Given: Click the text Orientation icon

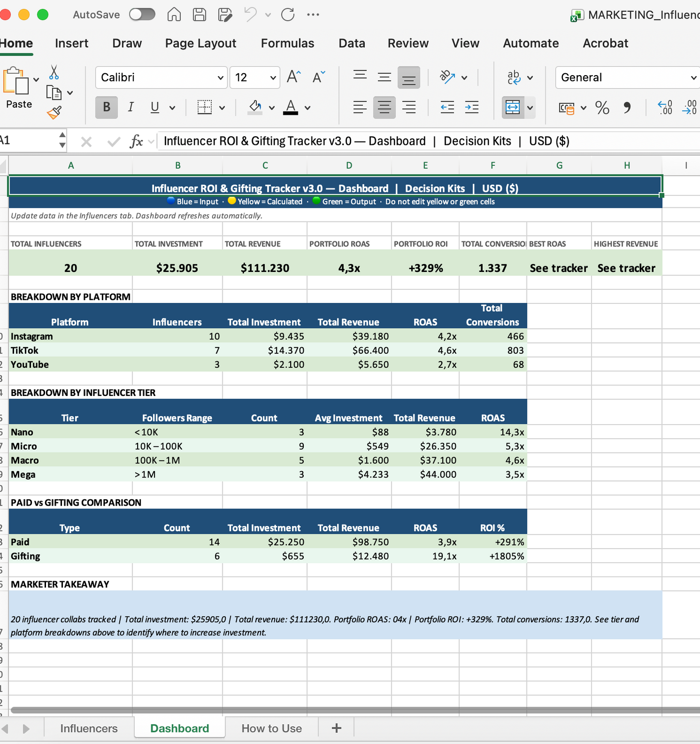Looking at the screenshot, I should point(447,77).
